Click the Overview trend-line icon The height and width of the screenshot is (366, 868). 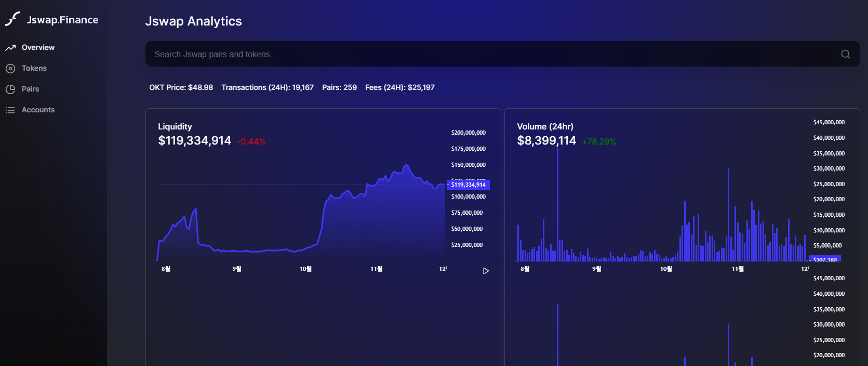10,48
